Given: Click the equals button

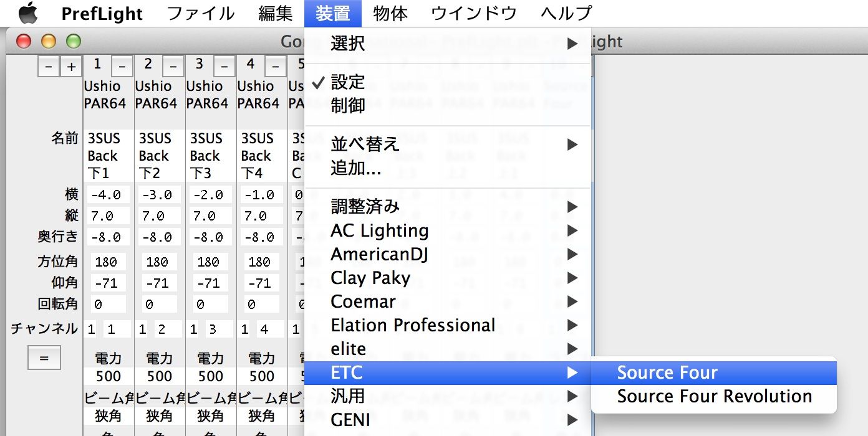Looking at the screenshot, I should (x=44, y=358).
